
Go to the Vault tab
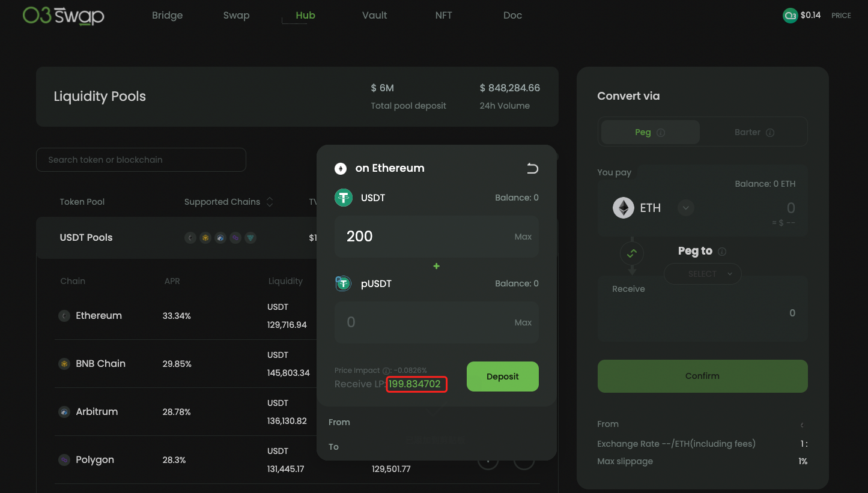[374, 16]
